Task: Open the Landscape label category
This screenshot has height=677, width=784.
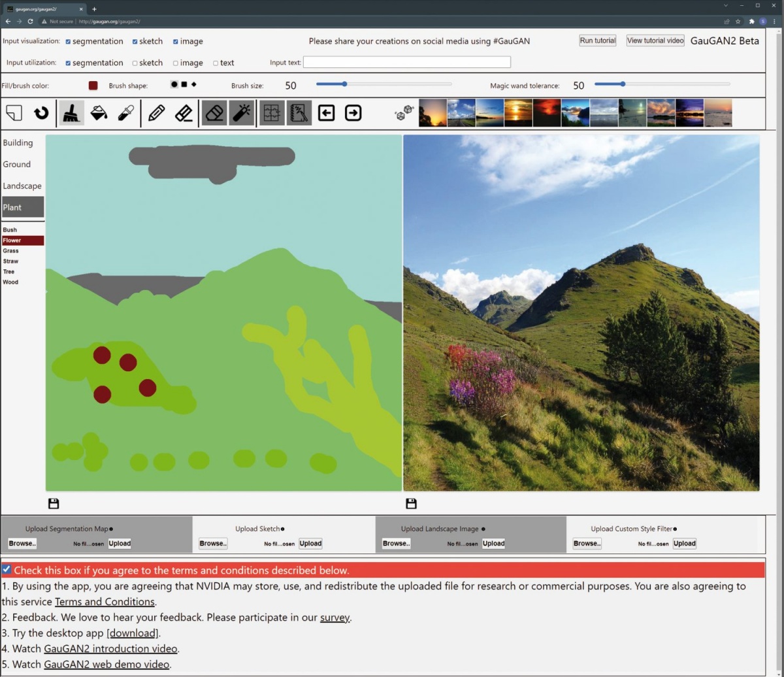Action: click(22, 186)
